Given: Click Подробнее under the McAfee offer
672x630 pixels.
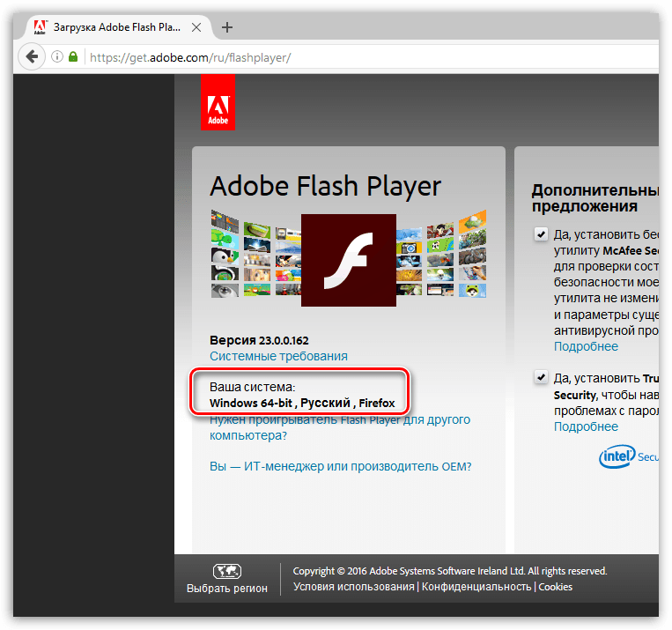Looking at the screenshot, I should coord(586,346).
